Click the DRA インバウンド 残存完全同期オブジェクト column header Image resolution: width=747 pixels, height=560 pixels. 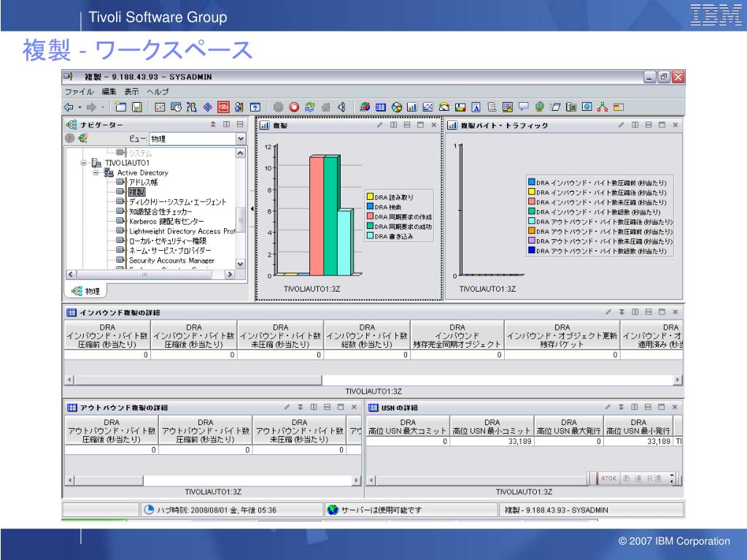pos(457,335)
